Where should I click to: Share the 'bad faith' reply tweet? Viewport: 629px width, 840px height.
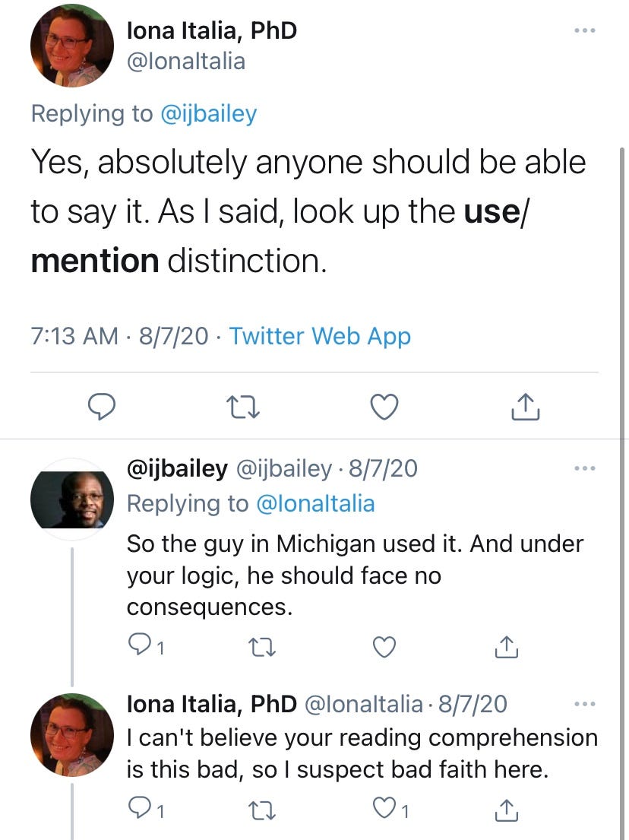(506, 812)
